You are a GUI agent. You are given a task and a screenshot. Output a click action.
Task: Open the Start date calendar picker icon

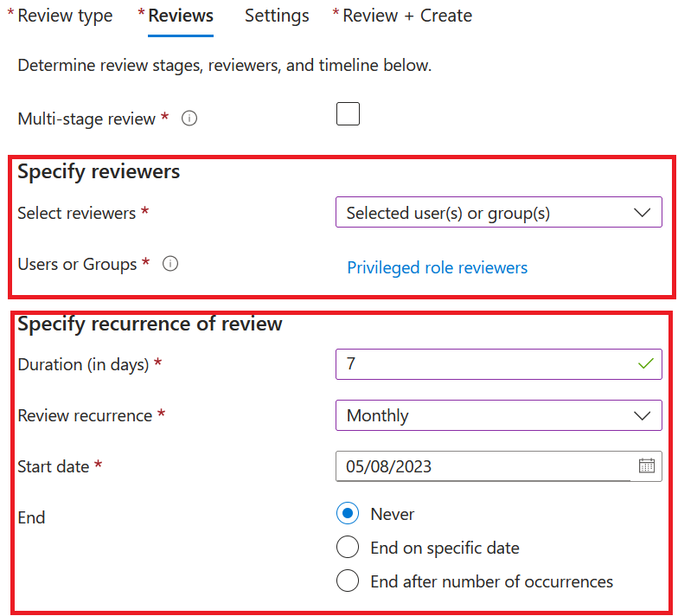coord(646,466)
